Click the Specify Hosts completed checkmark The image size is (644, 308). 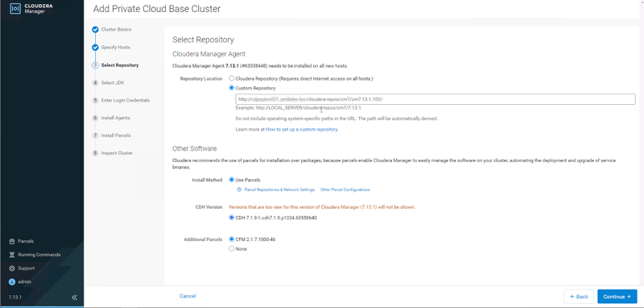95,48
